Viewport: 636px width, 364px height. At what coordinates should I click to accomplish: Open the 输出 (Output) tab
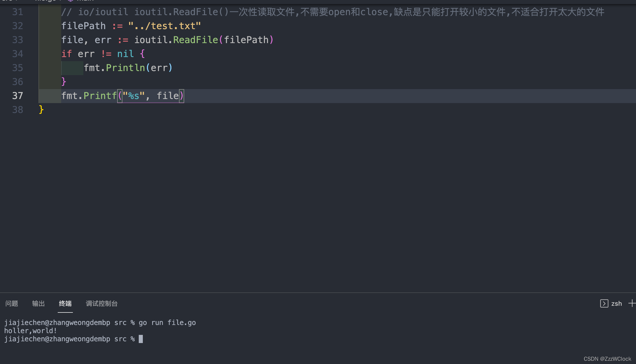click(38, 303)
